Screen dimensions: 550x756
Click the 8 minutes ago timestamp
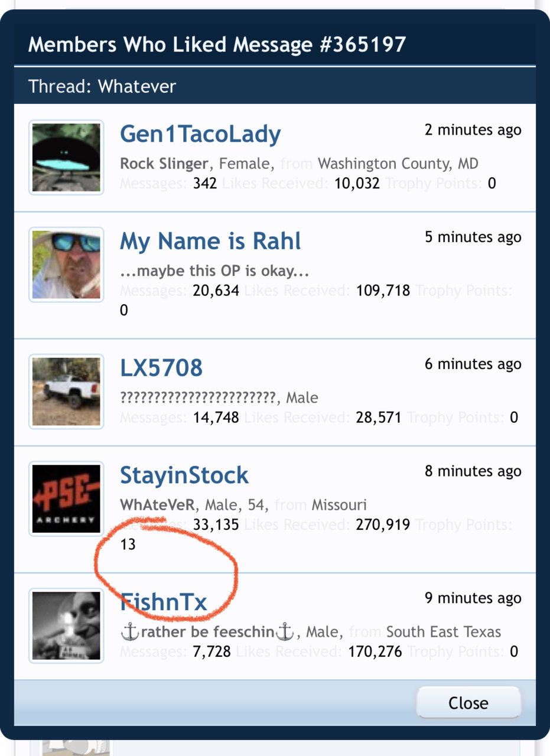[x=473, y=471]
